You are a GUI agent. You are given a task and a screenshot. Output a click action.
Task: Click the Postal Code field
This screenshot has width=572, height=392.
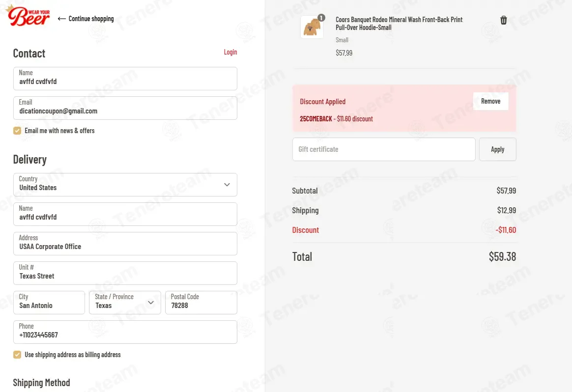coord(201,302)
